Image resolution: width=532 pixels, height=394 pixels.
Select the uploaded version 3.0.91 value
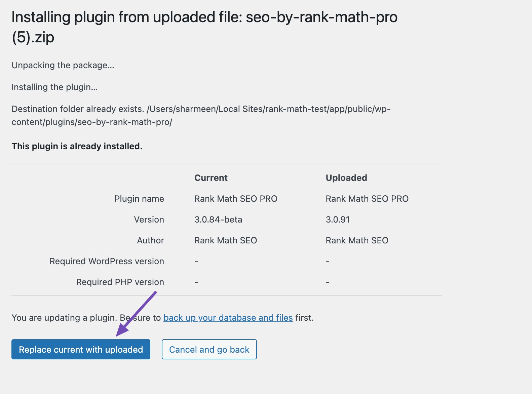(x=338, y=220)
